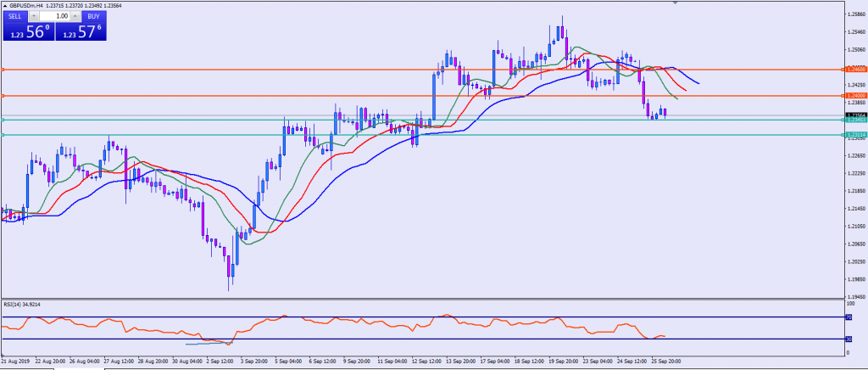Click the 1.00 lot volume field
Image resolution: width=868 pixels, height=370 pixels.
click(55, 16)
